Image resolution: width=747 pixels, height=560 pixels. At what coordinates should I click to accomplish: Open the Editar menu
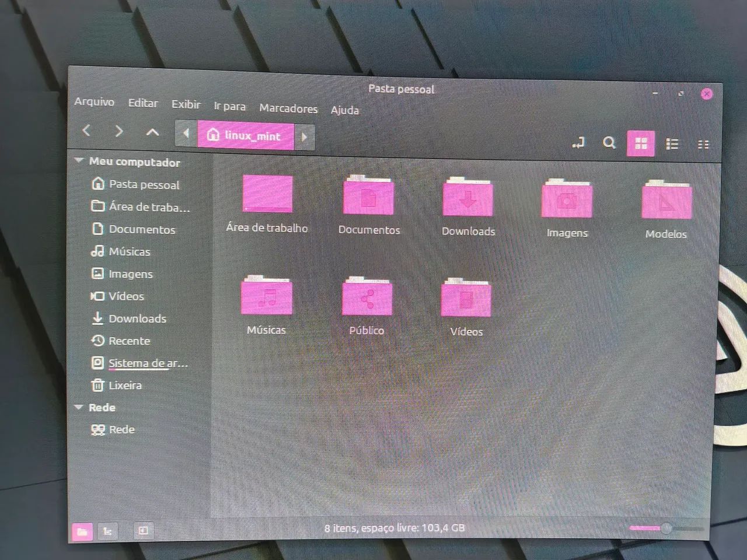(x=143, y=103)
